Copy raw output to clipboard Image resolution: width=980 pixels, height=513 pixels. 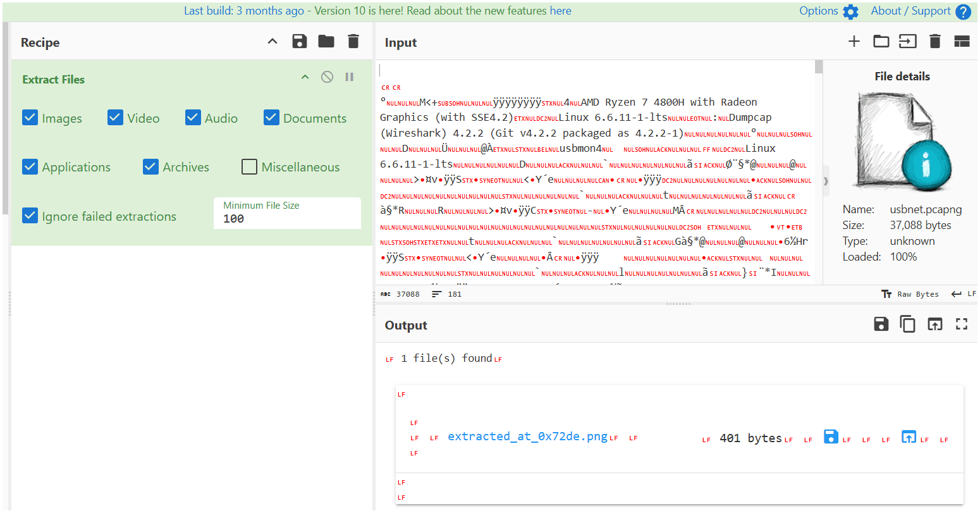[908, 324]
